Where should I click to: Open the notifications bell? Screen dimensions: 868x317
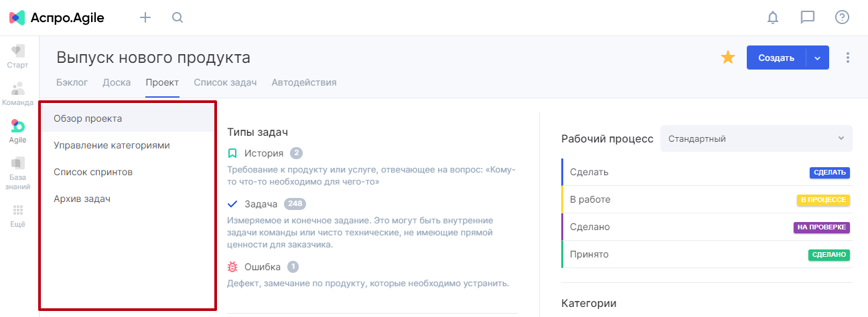click(773, 17)
